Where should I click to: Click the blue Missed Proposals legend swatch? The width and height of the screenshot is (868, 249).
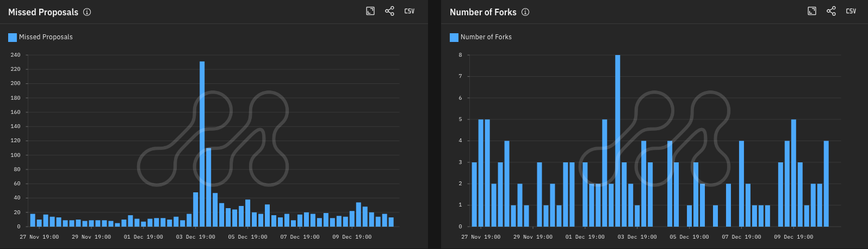click(x=13, y=37)
